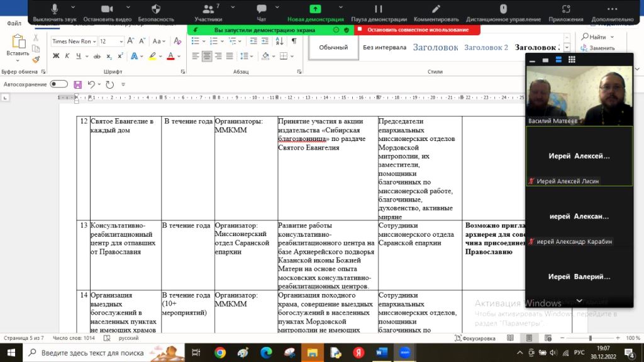Sort the selected text
The height and width of the screenshot is (362, 644).
[x=280, y=41]
